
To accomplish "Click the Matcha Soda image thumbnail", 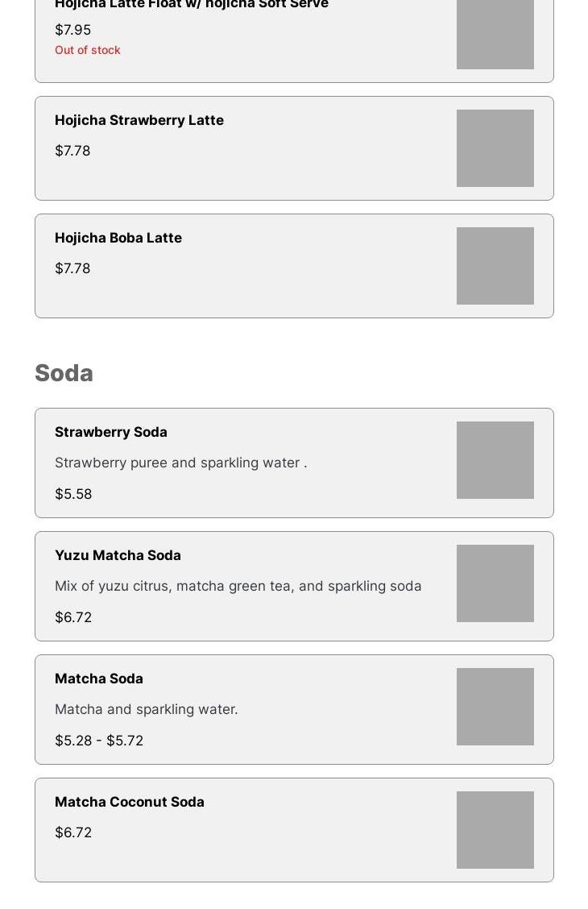I will click(x=495, y=707).
